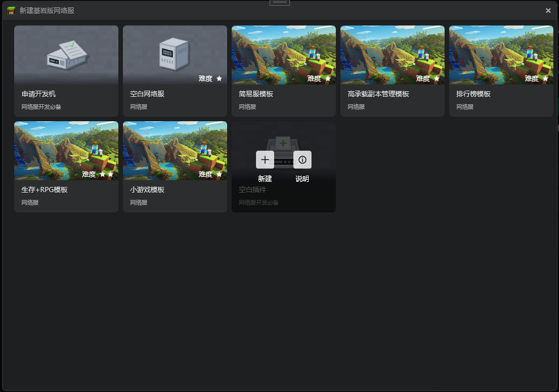Click the Minecraft app icon in title bar
559x392 pixels.
click(x=11, y=11)
